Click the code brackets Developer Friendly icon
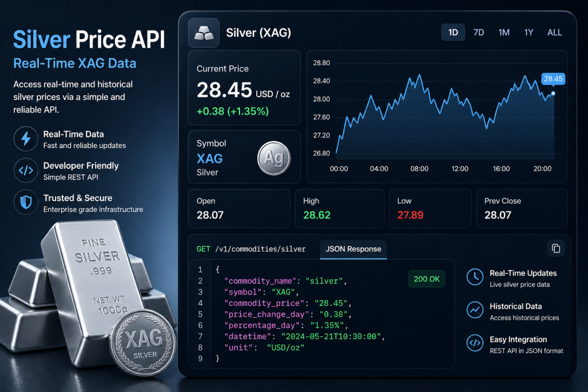588x392 pixels. click(x=26, y=170)
